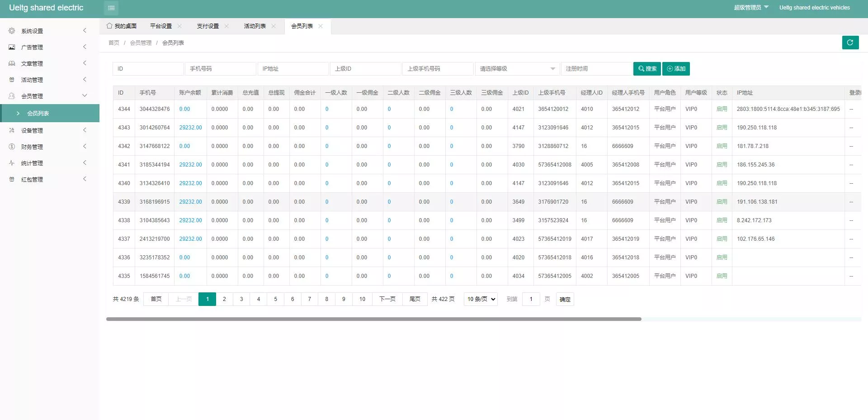Click the horizontal table scrollbar

(373, 319)
